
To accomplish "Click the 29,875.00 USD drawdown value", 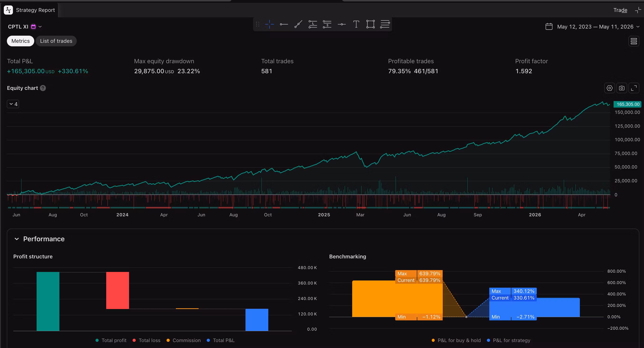I will tap(154, 71).
